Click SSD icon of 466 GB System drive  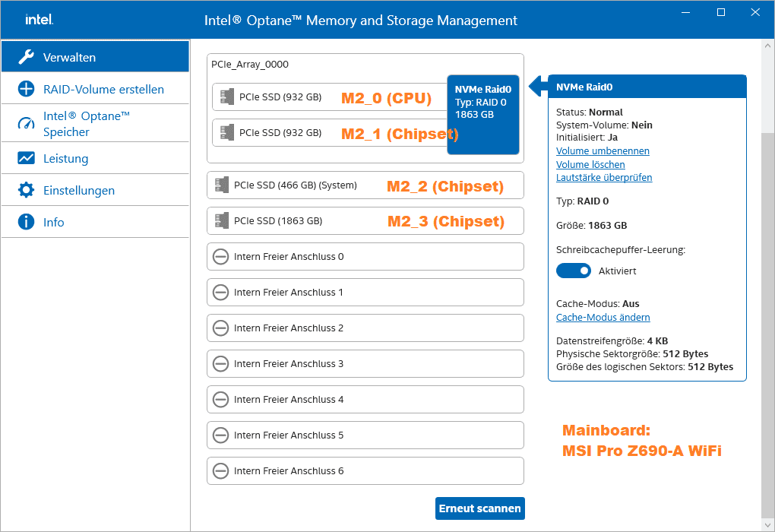click(222, 185)
